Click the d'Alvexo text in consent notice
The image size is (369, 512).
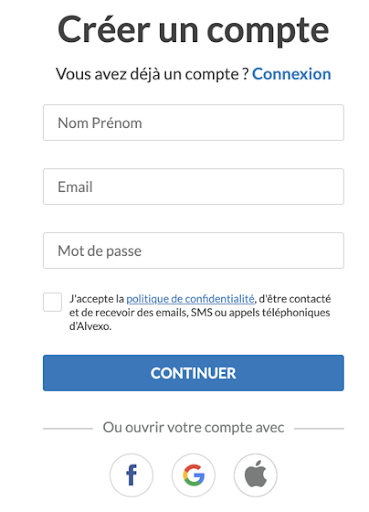90,326
